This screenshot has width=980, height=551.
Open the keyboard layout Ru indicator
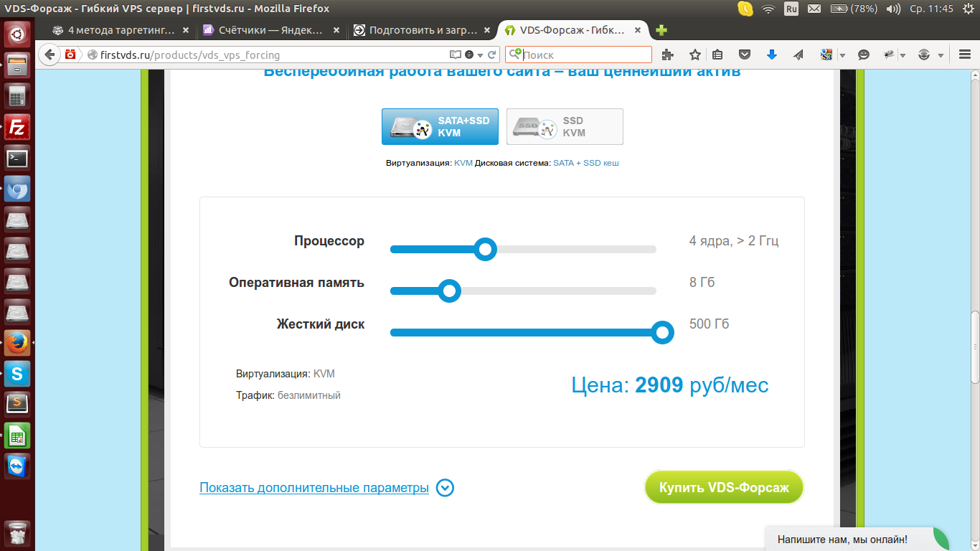coord(791,9)
